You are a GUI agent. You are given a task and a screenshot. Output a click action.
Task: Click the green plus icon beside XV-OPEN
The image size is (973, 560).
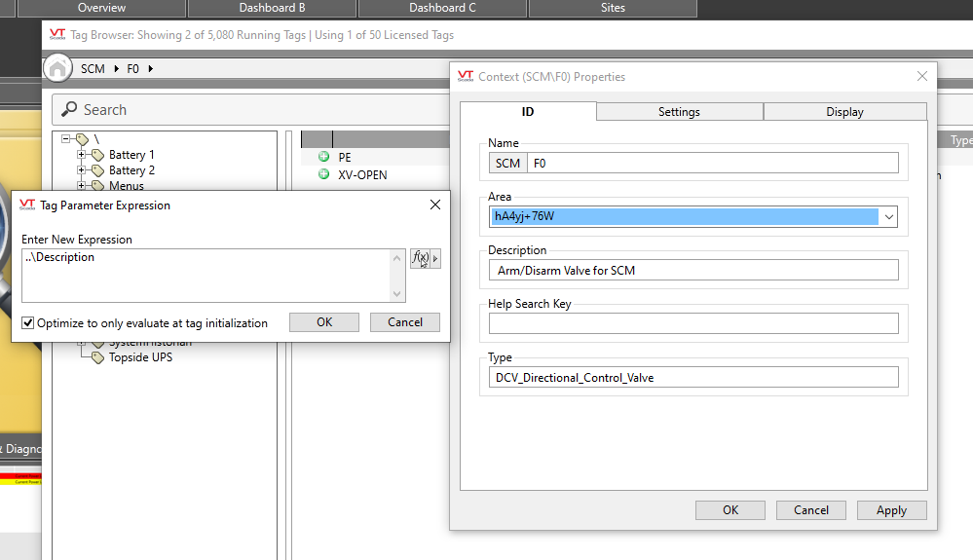(323, 174)
